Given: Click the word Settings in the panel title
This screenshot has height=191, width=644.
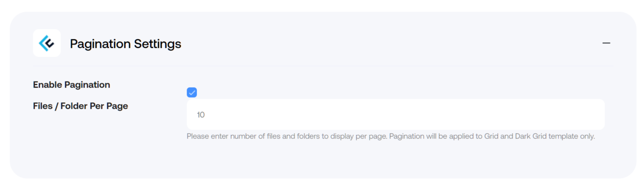Looking at the screenshot, I should pyautogui.click(x=158, y=44).
